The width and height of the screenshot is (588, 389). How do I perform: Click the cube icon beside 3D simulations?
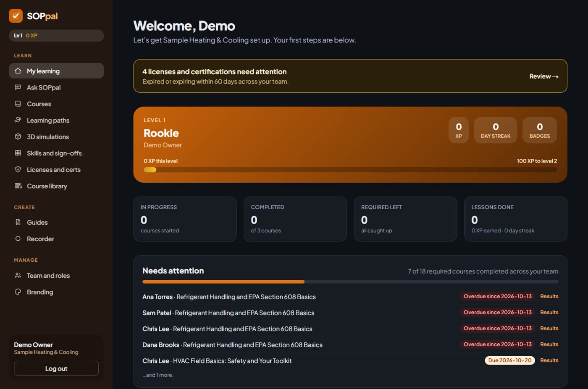18,137
